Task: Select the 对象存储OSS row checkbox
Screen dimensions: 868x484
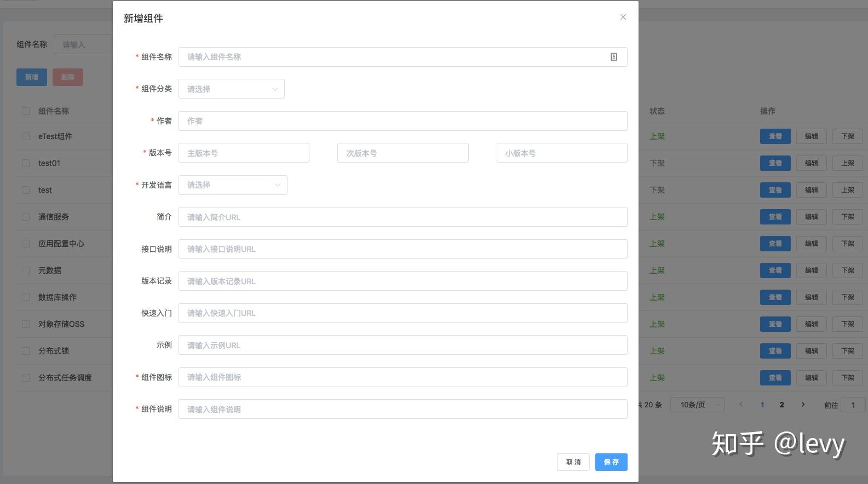Action: tap(26, 324)
